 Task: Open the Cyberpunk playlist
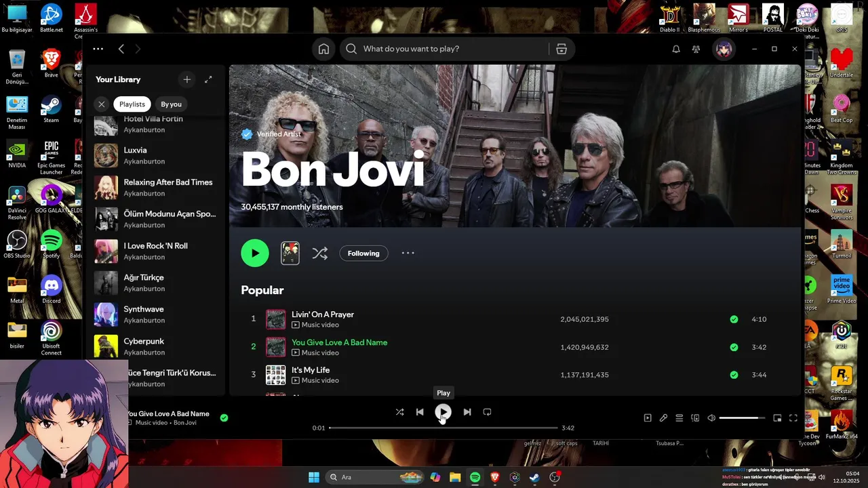pos(156,346)
